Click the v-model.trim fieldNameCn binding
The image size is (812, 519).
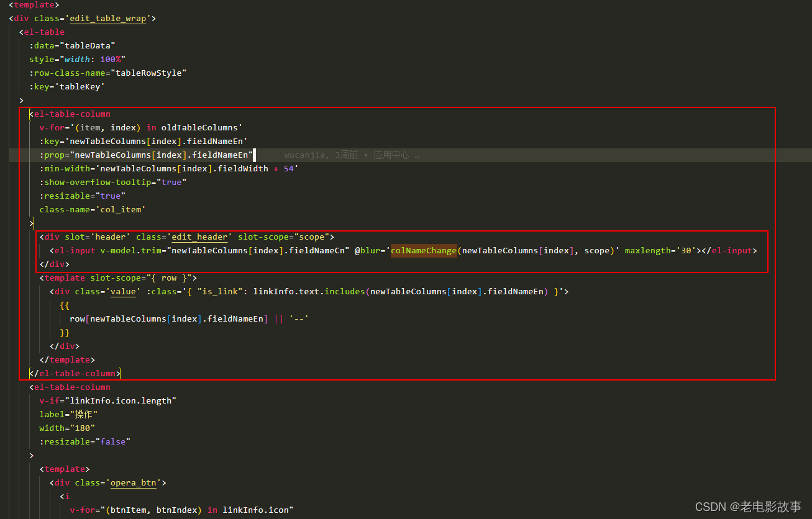(x=225, y=250)
